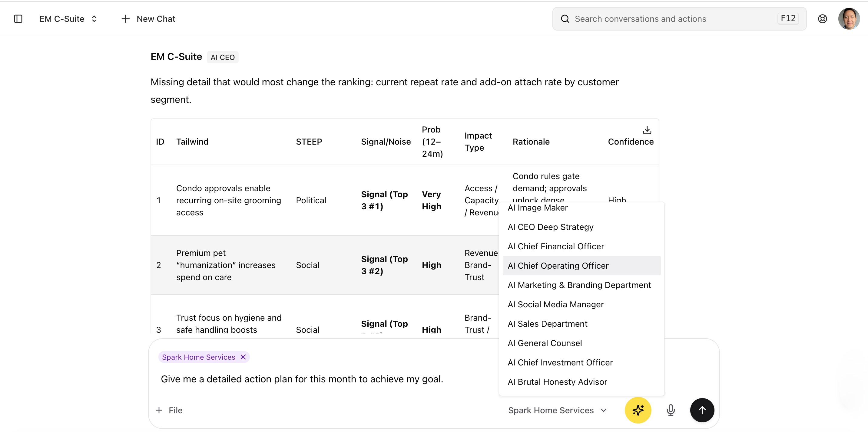Select AI Sales Department
This screenshot has width=868, height=432.
point(581,324)
